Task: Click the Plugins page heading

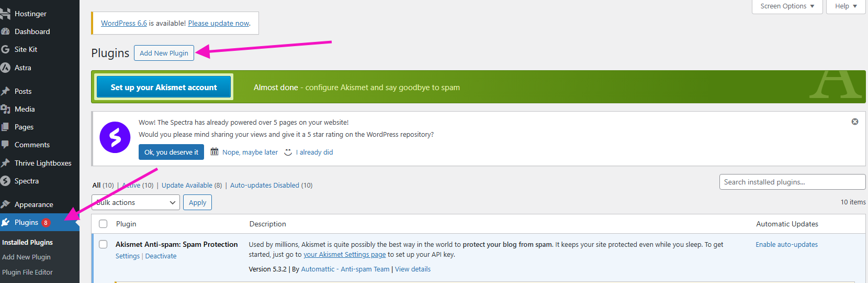Action: [110, 53]
